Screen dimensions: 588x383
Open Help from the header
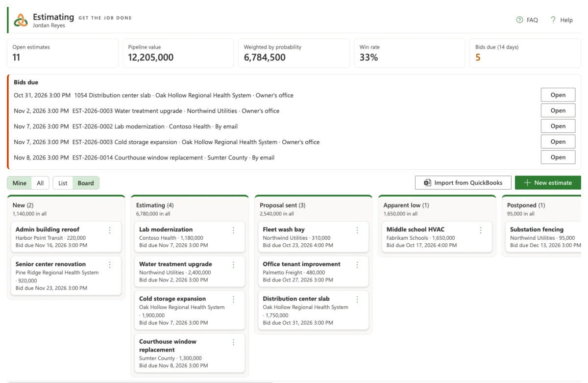pos(561,20)
